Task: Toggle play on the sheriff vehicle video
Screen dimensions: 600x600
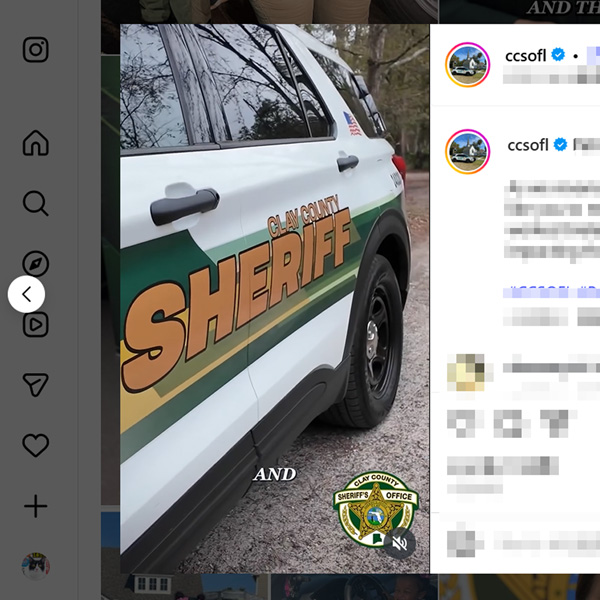Action: coord(275,298)
